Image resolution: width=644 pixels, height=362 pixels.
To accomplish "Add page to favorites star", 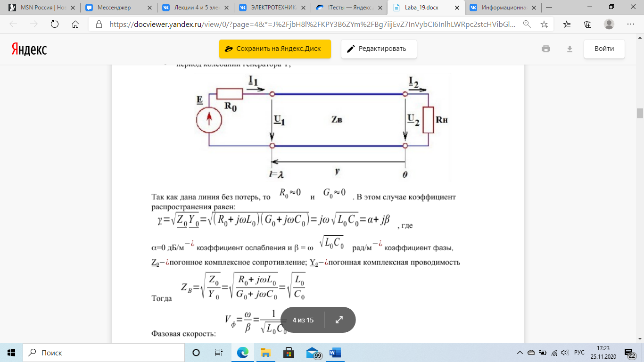I will [544, 25].
